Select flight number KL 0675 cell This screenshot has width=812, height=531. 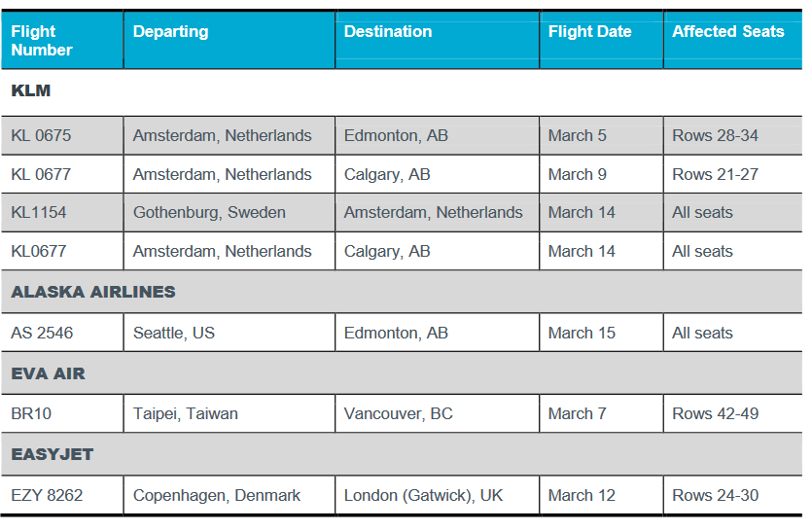[x=62, y=136]
